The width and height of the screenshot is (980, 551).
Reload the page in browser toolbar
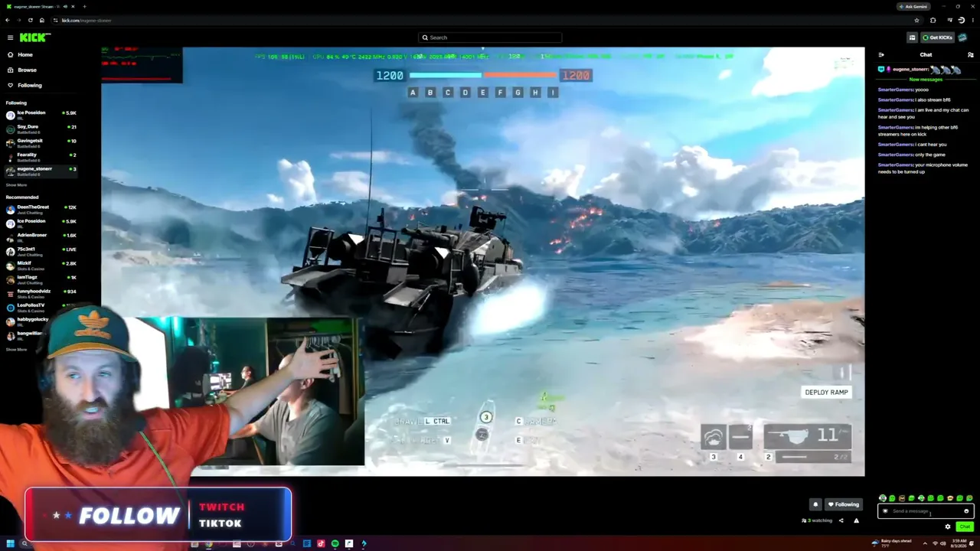tap(31, 21)
